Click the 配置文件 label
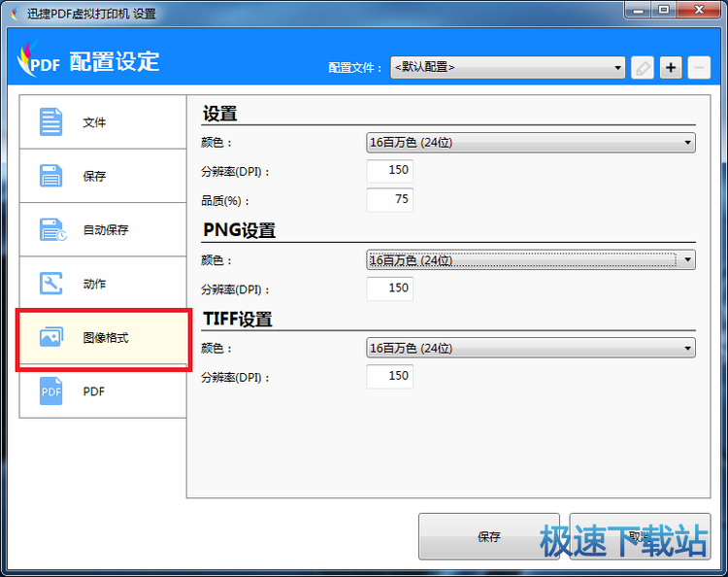 (354, 68)
